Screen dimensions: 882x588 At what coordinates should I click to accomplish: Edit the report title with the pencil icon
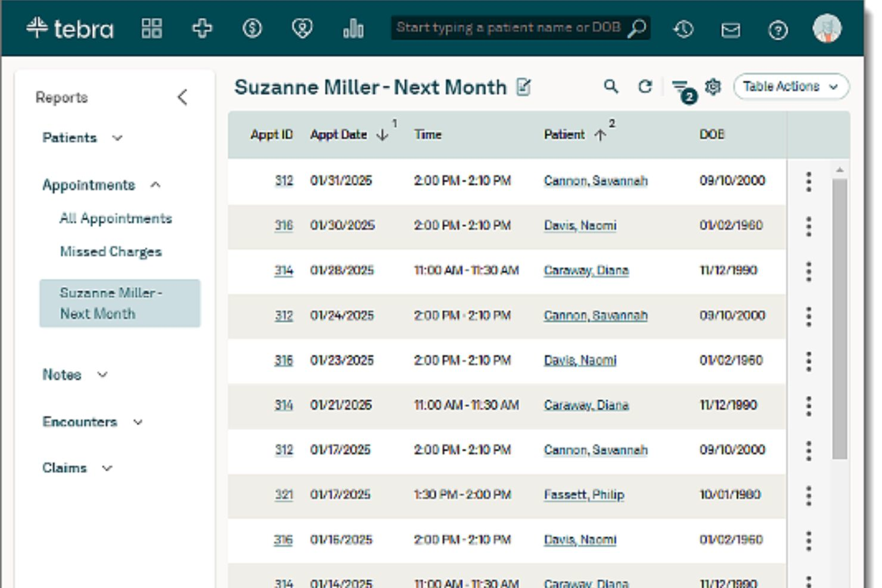point(523,87)
